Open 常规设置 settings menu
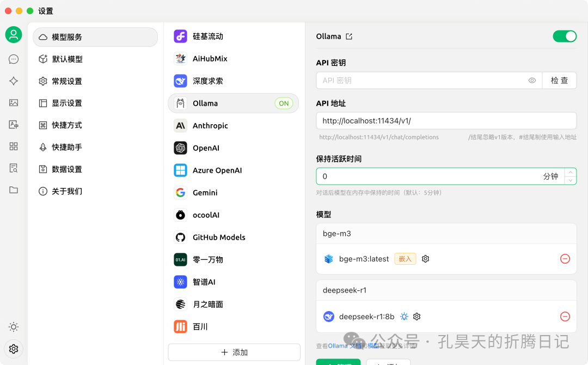 pos(95,81)
